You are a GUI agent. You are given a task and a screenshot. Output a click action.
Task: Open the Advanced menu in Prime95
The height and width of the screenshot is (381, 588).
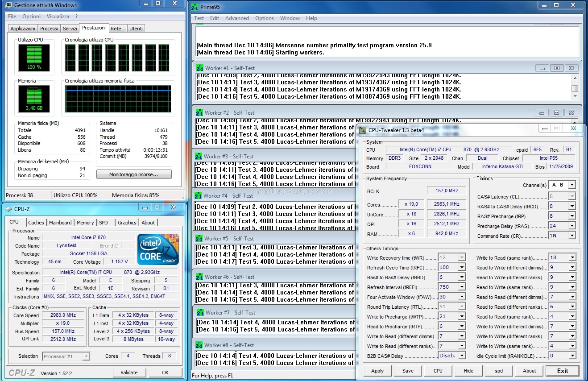point(237,18)
